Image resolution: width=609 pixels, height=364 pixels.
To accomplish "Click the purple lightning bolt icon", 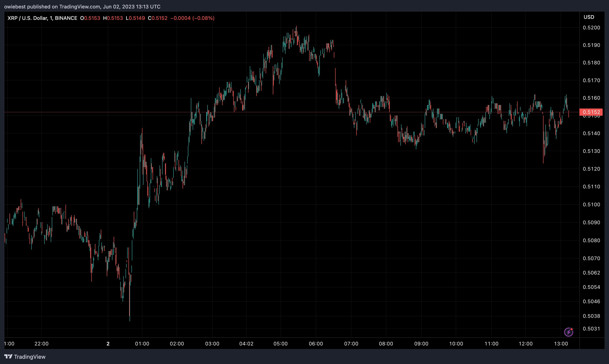I will coord(568,332).
